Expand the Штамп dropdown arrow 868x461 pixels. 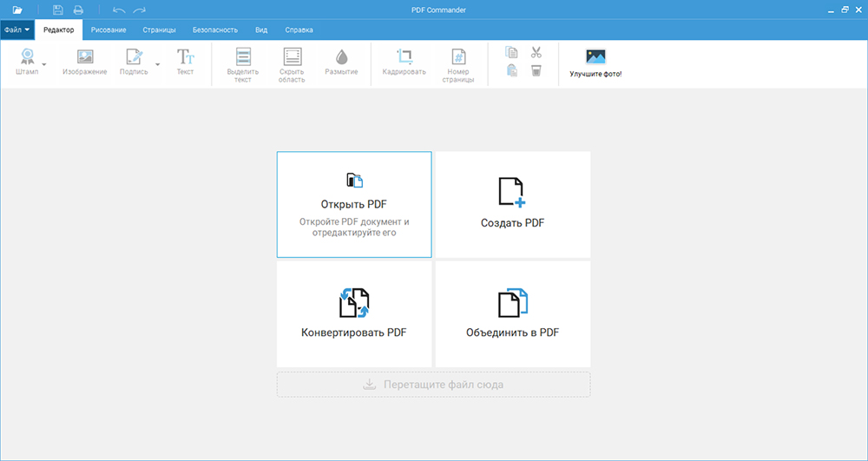(x=44, y=64)
